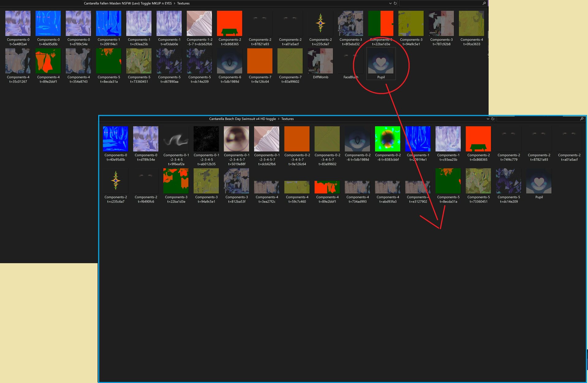Click search magnifier icon in Swimsuit window
This screenshot has width=588, height=383.
tap(582, 119)
